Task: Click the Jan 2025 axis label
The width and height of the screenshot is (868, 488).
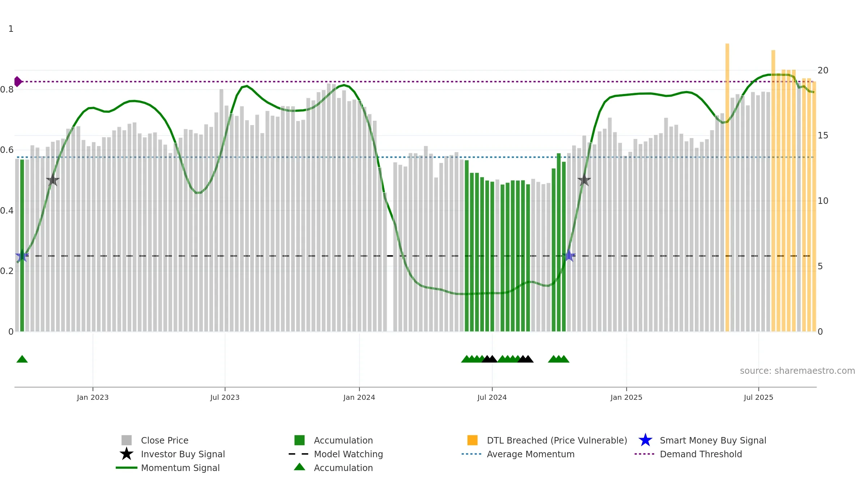Action: coord(626,397)
